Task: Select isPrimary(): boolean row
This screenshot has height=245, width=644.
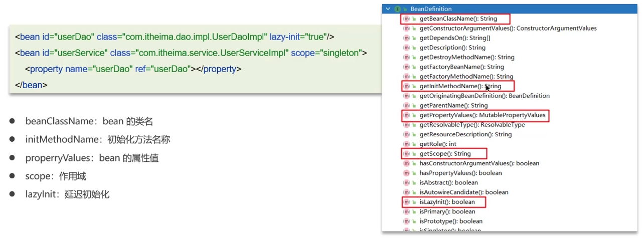Action: (x=447, y=211)
